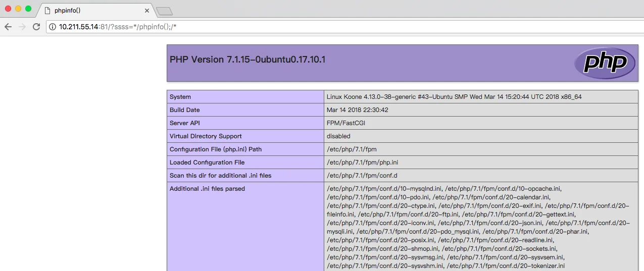Click the 20-tokenizer.ini path text
The width and height of the screenshot is (644, 271).
click(506, 266)
